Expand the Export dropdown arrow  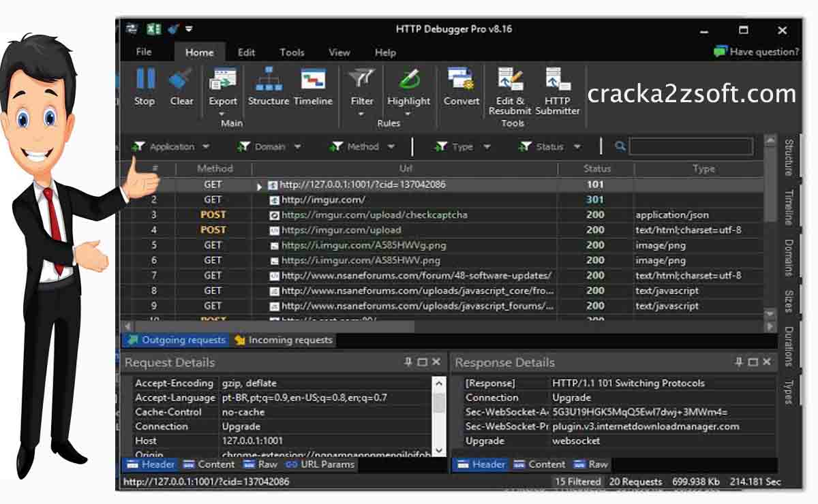point(223,113)
